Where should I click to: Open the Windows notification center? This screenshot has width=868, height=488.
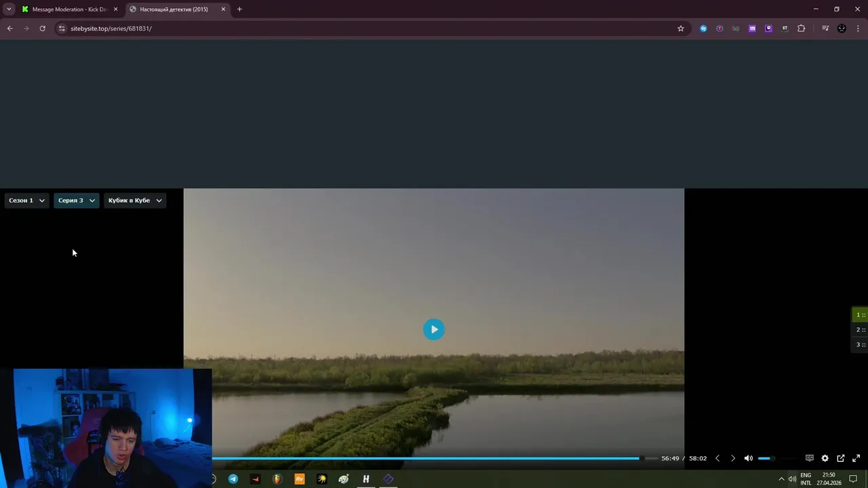pos(854,479)
